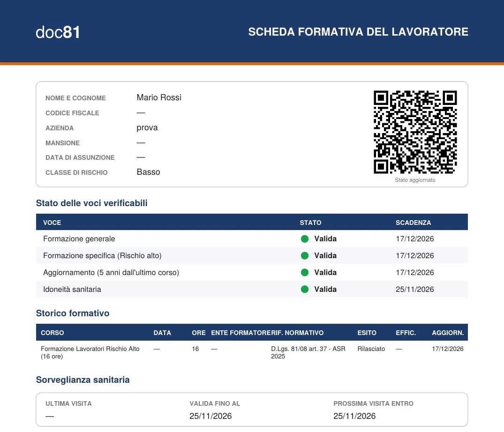This screenshot has width=504, height=432.
Task: Click the 'SCHEDA FORMATIVA DEL LAVORATORE' title
Action: (x=358, y=32)
